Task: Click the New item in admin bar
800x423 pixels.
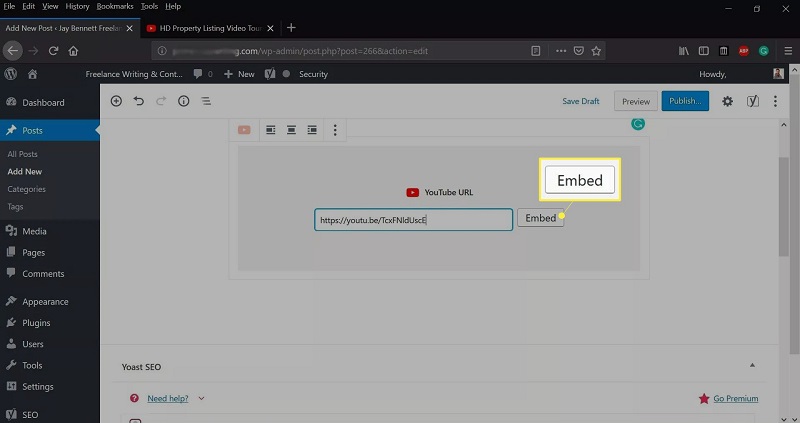Action: coord(239,74)
